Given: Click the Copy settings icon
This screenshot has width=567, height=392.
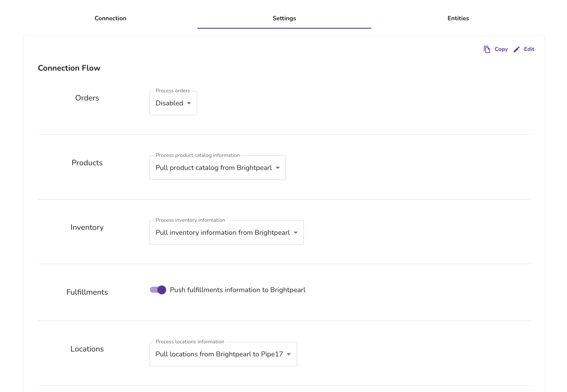Looking at the screenshot, I should [x=487, y=49].
